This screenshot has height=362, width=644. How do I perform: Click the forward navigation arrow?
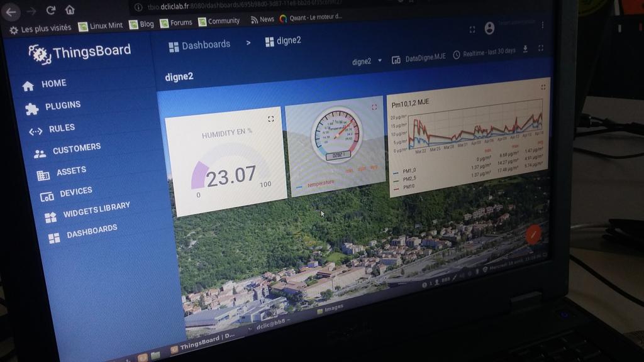tap(31, 11)
